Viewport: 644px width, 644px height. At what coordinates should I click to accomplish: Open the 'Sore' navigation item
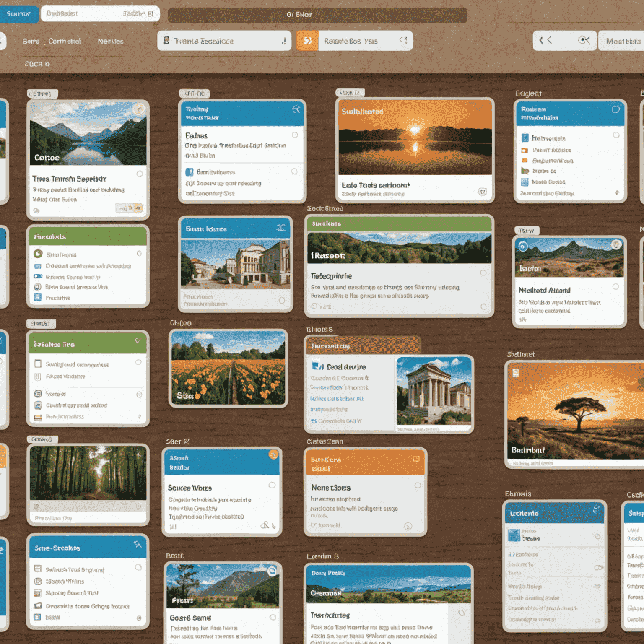click(31, 41)
